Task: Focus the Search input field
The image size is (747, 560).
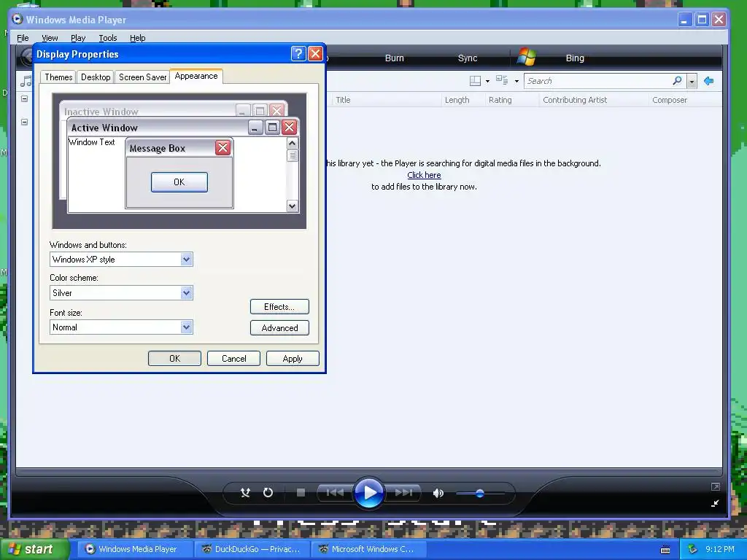Action: [598, 81]
